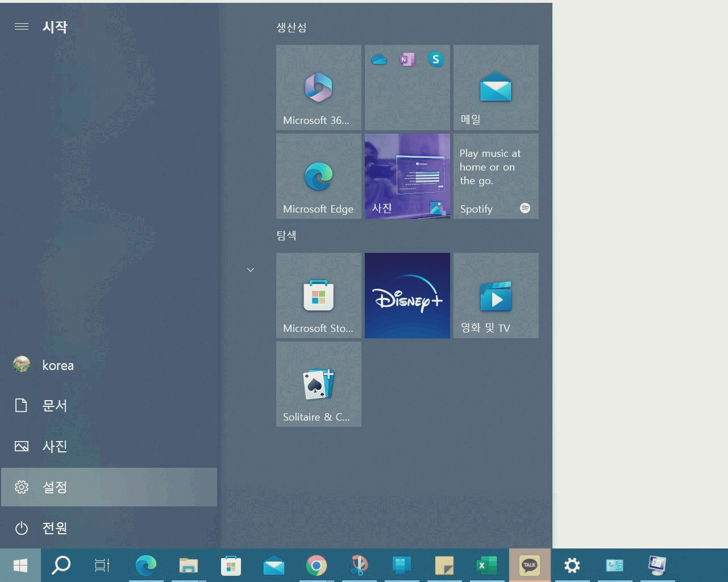Open the 사진 (Photos) live tile
Image resolution: width=728 pixels, height=582 pixels.
(x=407, y=176)
